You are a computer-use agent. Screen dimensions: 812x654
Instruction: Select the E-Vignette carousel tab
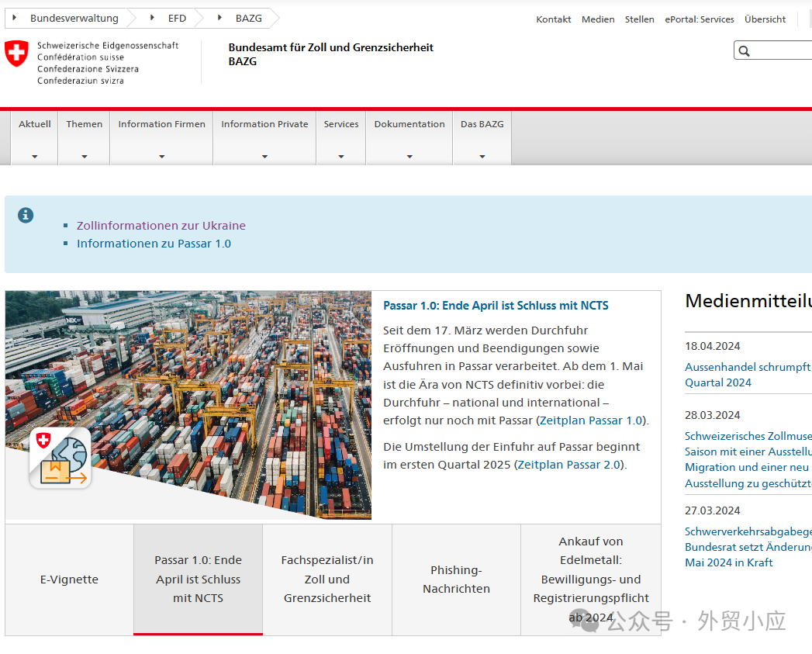(69, 580)
